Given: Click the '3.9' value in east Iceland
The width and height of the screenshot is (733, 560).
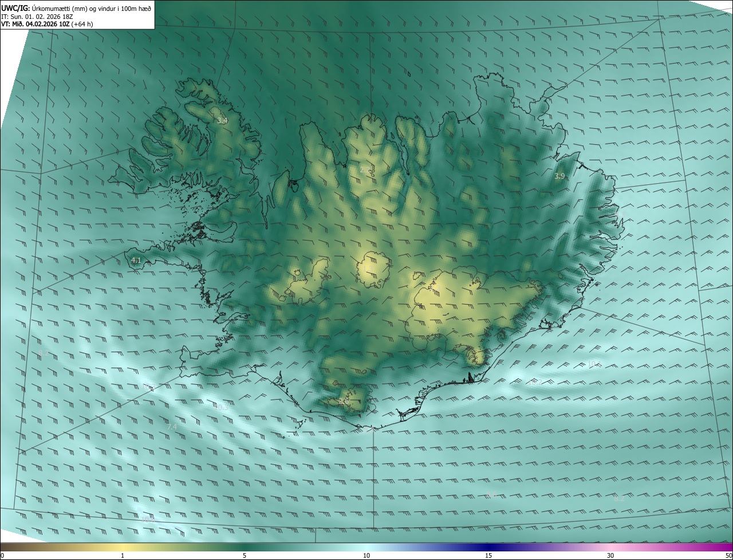Looking at the screenshot, I should point(559,176).
